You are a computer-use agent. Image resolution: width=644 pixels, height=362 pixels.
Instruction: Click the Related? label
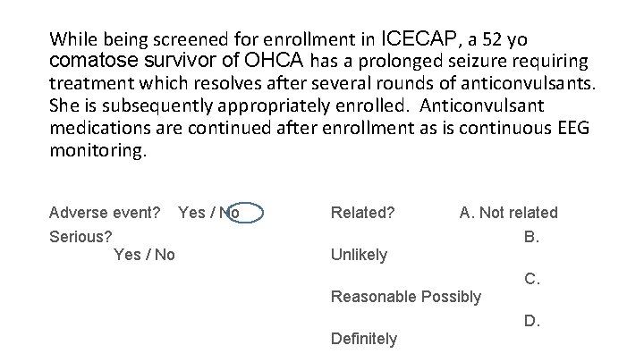click(362, 213)
